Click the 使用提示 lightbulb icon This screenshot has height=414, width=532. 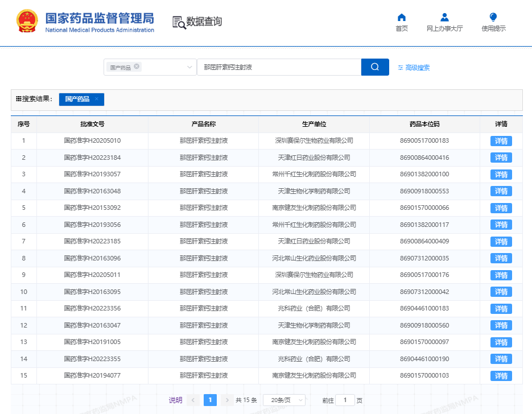tap(493, 18)
